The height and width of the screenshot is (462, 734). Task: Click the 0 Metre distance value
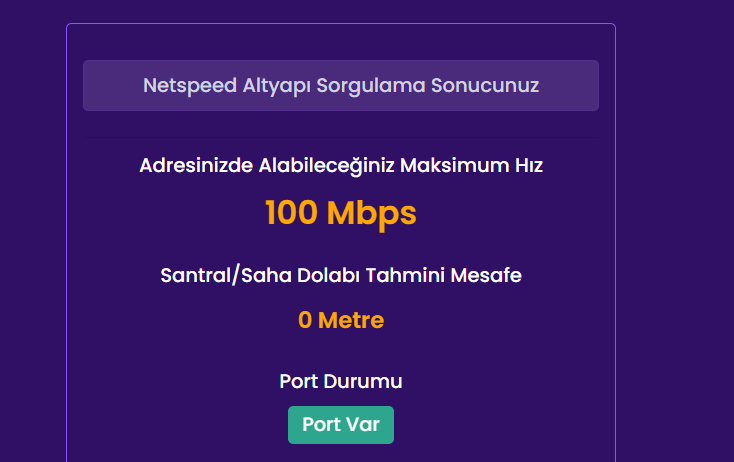[341, 320]
